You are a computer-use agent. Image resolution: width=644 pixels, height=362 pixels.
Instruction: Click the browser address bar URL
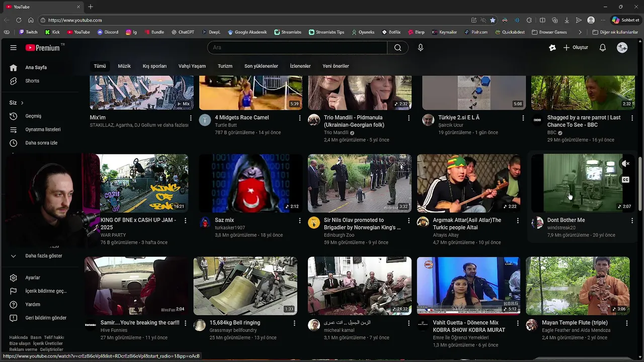[75, 20]
